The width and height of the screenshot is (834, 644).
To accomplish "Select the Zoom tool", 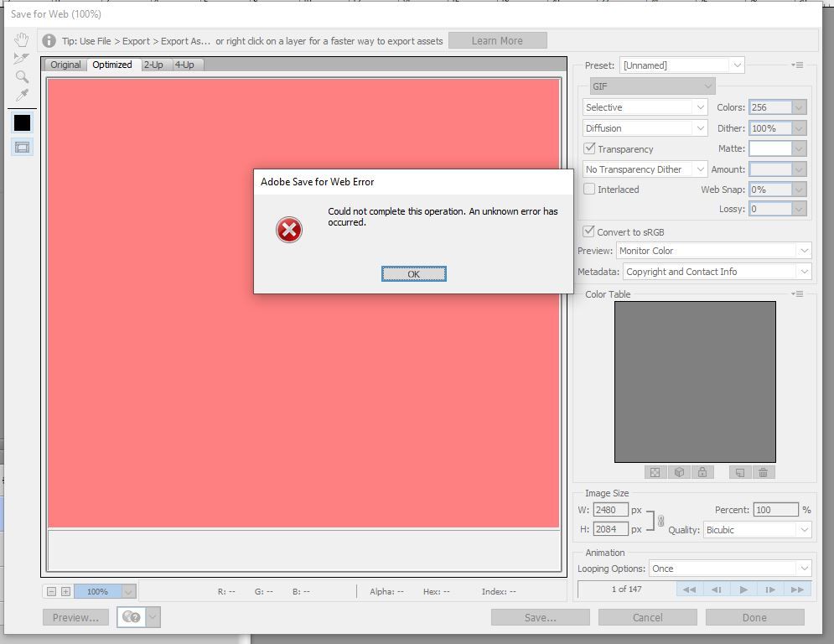I will coord(22,76).
